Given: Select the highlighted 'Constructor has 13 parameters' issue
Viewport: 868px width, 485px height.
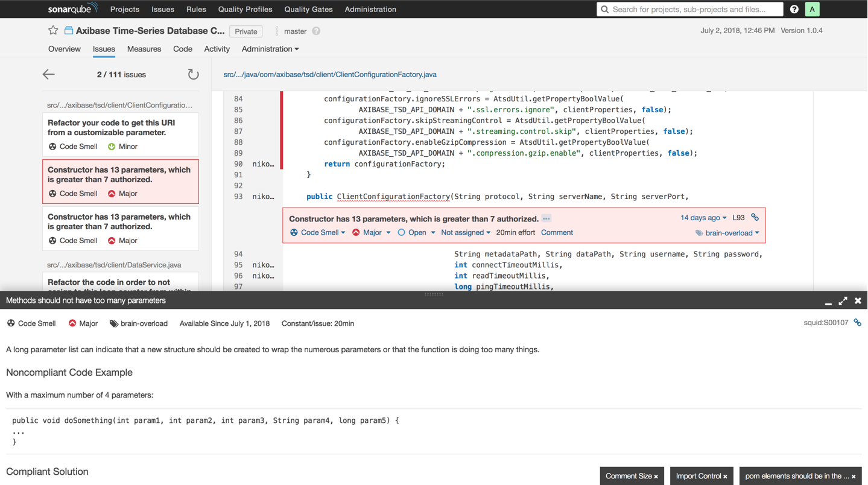Looking at the screenshot, I should tap(121, 181).
